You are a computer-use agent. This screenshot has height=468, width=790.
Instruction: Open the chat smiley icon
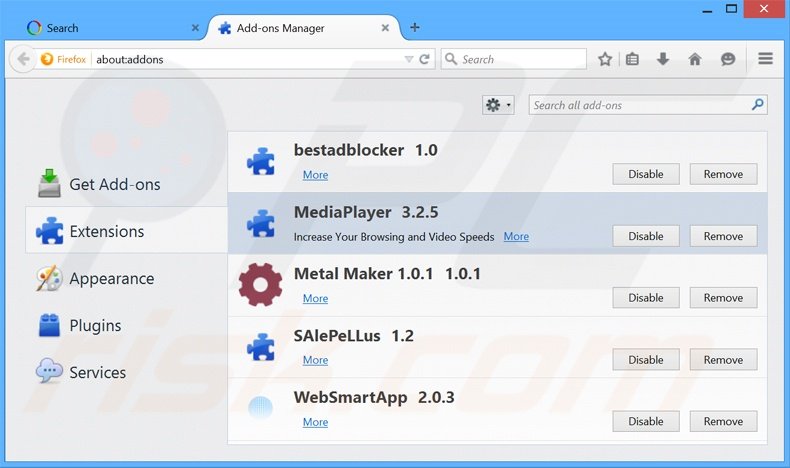tap(728, 59)
